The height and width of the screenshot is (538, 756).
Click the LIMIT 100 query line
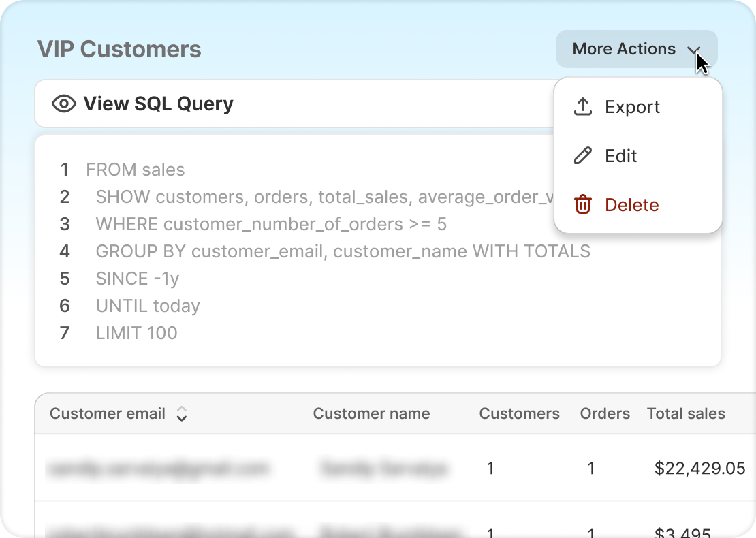pyautogui.click(x=136, y=333)
